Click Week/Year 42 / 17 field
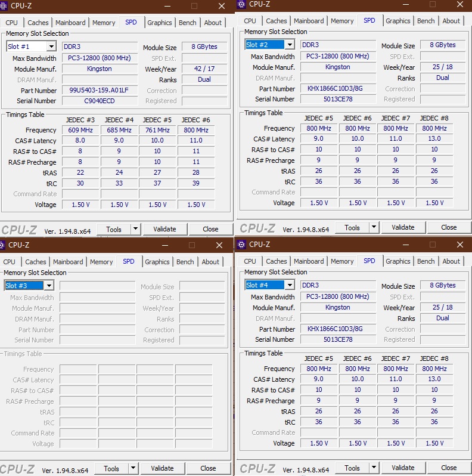The width and height of the screenshot is (472, 476). point(204,69)
